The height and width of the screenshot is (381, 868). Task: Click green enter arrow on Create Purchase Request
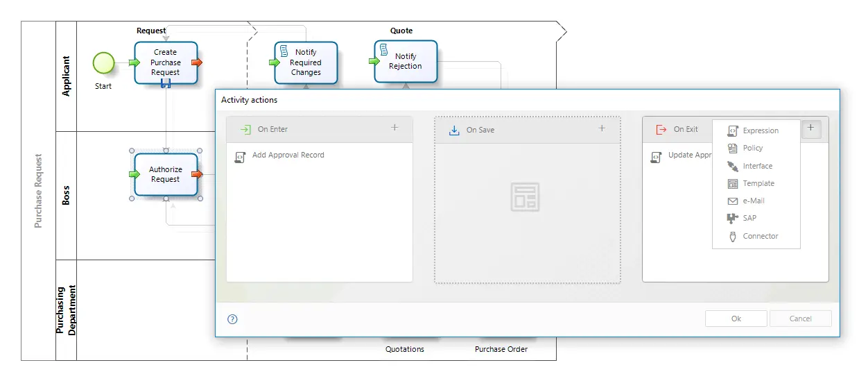pyautogui.click(x=134, y=62)
